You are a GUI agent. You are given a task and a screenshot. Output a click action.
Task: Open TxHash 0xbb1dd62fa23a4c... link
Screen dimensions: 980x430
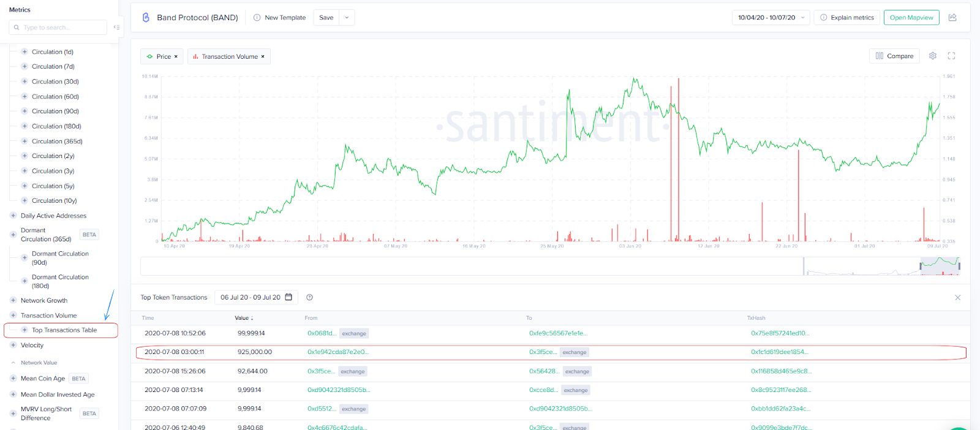pos(780,409)
